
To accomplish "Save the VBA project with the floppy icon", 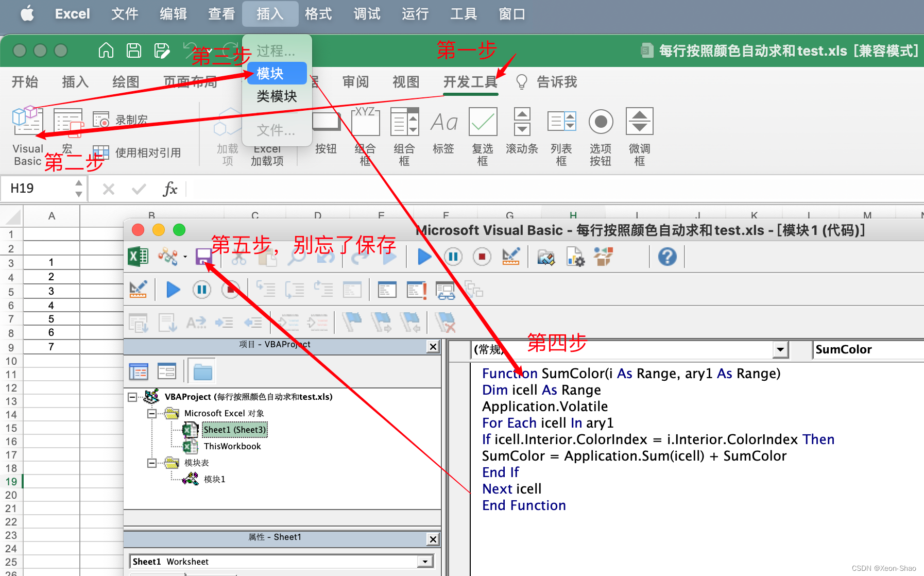I will (203, 256).
